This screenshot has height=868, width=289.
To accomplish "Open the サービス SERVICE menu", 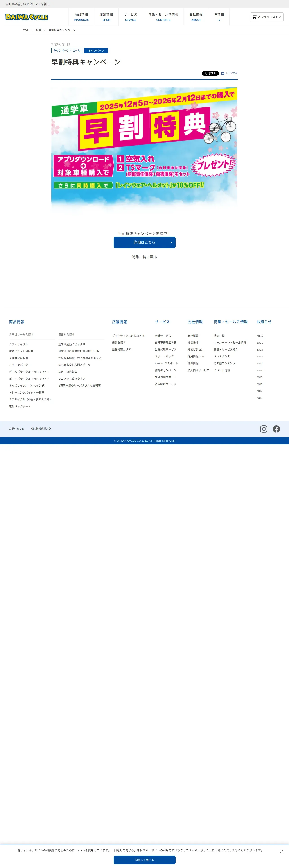I will point(131,17).
